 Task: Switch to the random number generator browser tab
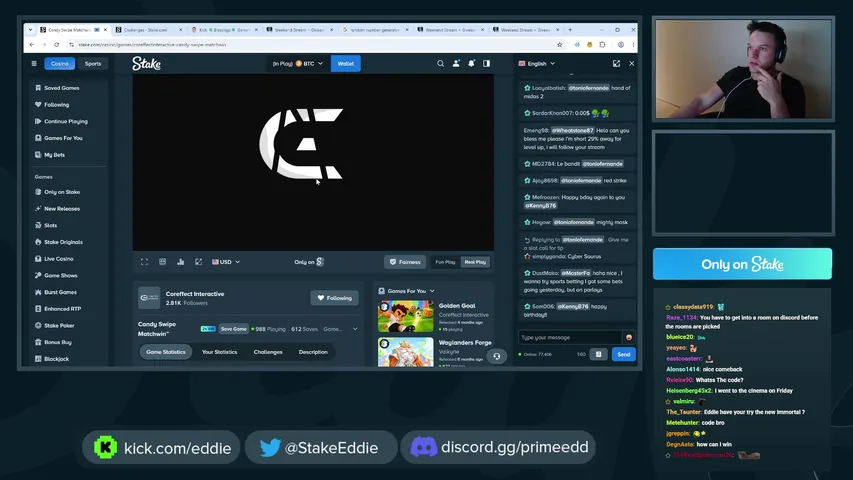tap(375, 30)
